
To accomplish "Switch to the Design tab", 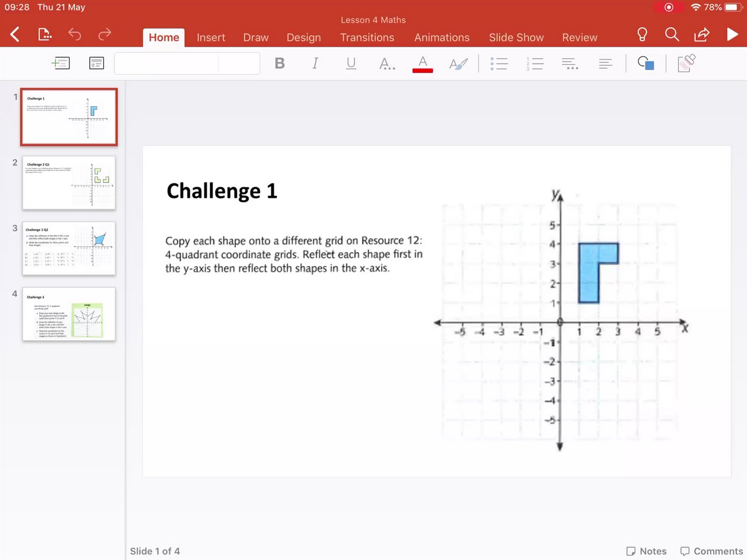I will (303, 37).
